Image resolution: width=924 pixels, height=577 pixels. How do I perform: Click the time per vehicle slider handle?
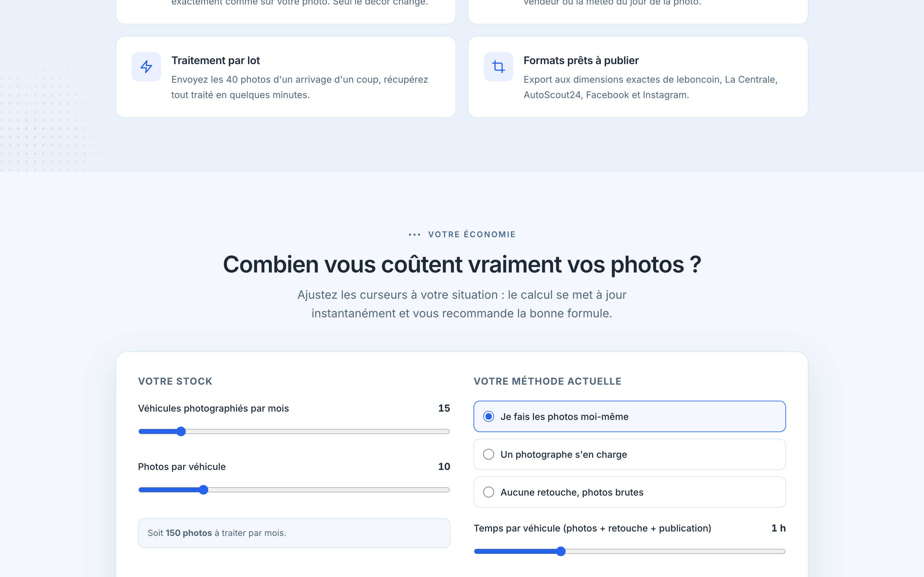(560, 551)
